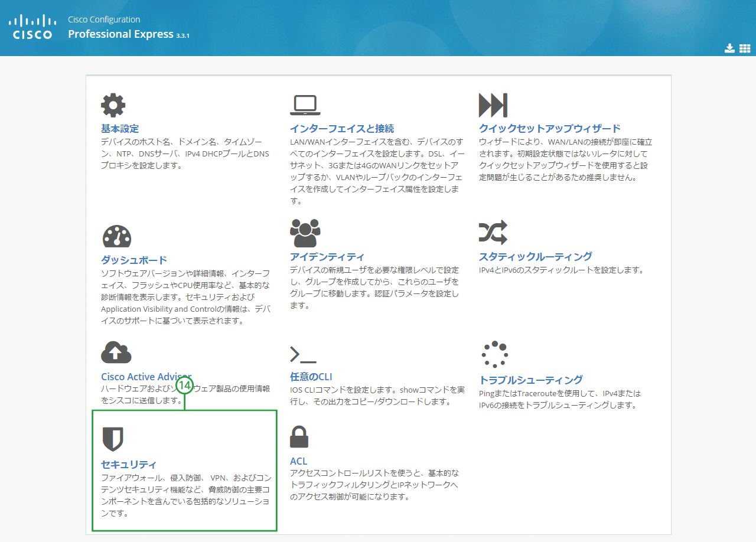Click the spinner dots icon for トラブルシューティング
Screen dimensions: 756x542
pyautogui.click(x=494, y=355)
